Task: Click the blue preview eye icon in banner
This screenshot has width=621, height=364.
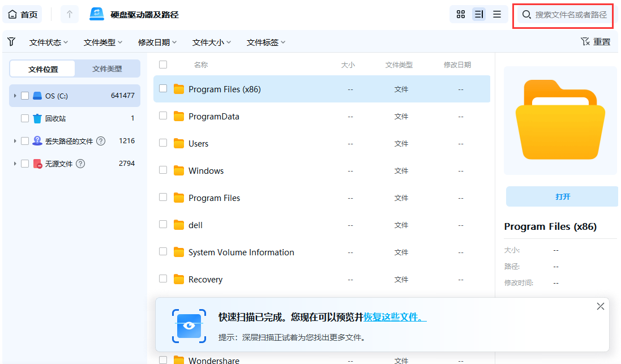Action: click(x=189, y=326)
